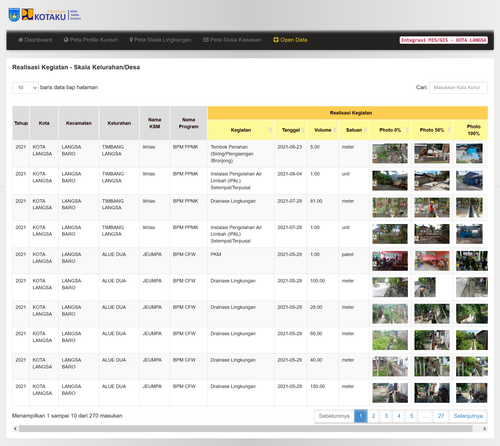Focus the Cari keyword search field
Image resolution: width=500 pixels, height=446 pixels.
coord(458,88)
